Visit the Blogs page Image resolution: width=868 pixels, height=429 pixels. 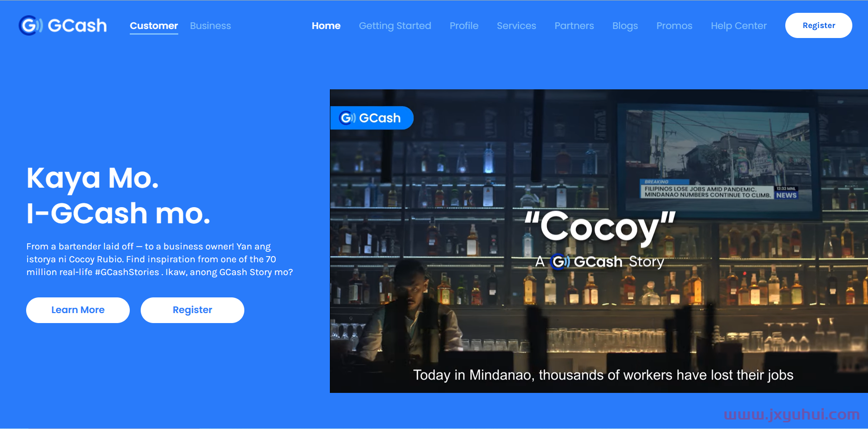pyautogui.click(x=625, y=26)
